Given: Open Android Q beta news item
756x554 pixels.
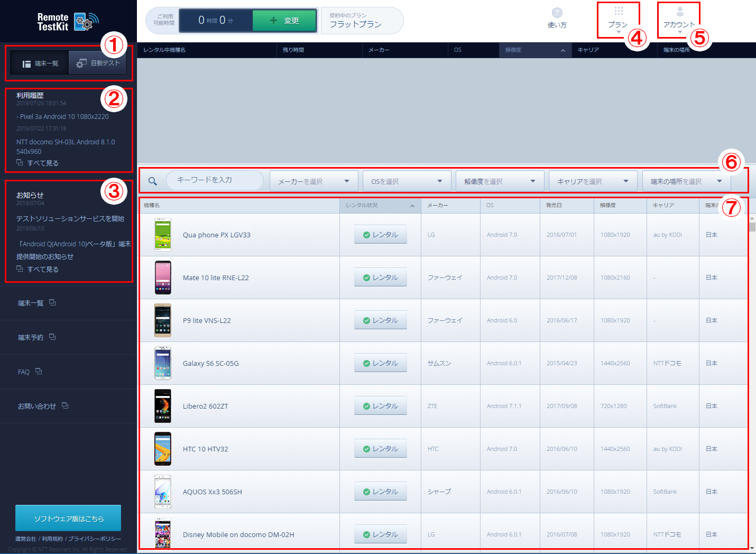Looking at the screenshot, I should (73, 250).
